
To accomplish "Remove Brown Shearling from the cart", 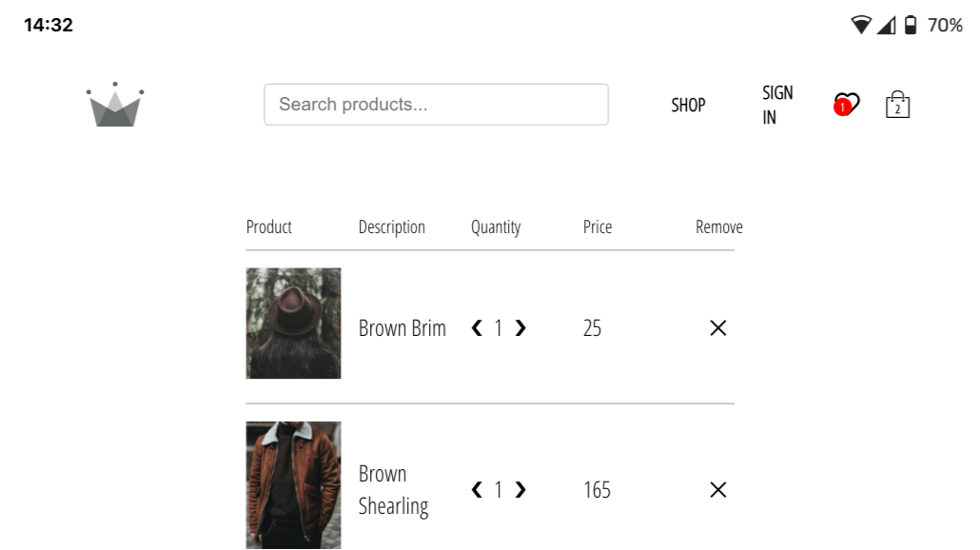I will 718,490.
